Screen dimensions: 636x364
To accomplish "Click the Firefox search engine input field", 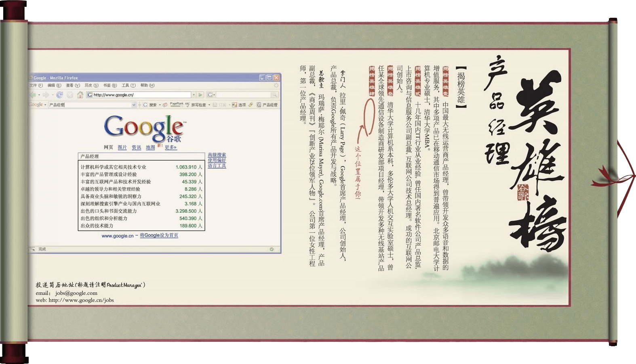I will pyautogui.click(x=244, y=95).
